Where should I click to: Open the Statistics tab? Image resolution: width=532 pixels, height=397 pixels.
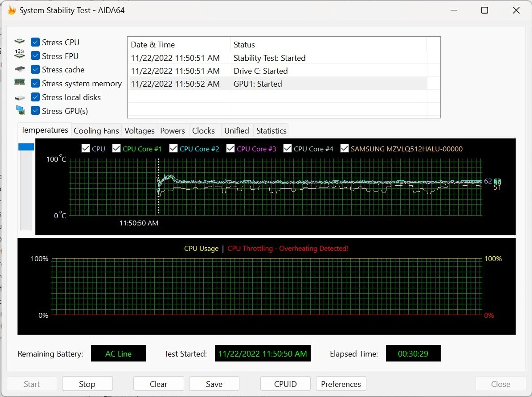(271, 130)
